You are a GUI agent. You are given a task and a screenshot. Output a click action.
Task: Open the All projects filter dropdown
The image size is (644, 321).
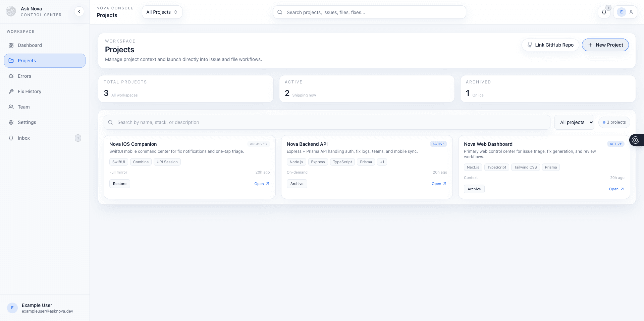tap(574, 122)
